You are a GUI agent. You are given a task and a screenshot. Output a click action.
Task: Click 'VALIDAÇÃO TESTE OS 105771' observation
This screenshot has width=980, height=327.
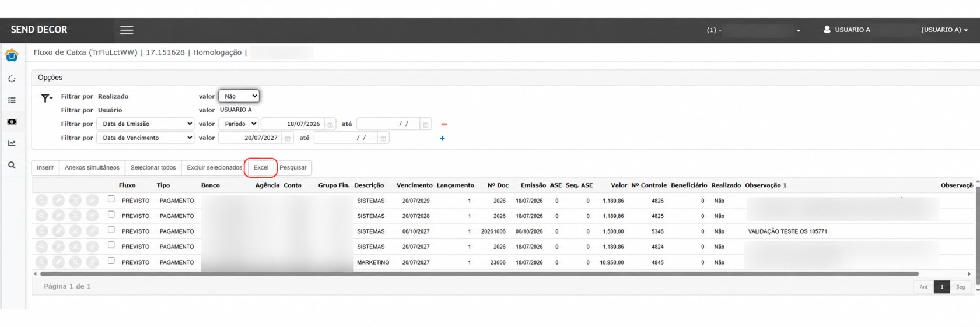(787, 231)
